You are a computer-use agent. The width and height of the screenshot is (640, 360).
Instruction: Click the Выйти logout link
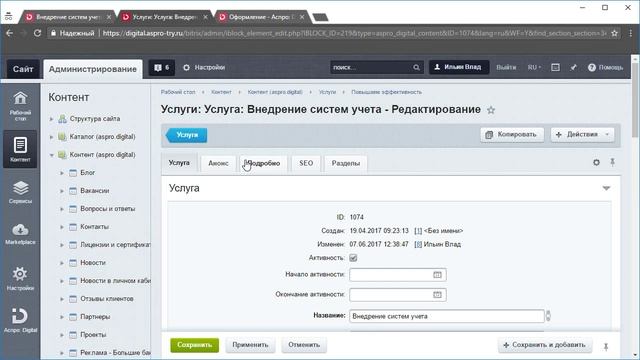(506, 67)
